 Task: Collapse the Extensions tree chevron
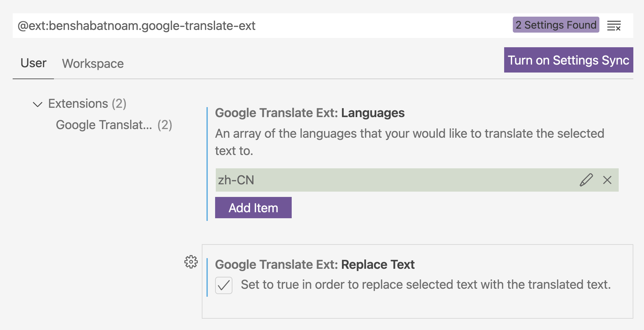(38, 104)
